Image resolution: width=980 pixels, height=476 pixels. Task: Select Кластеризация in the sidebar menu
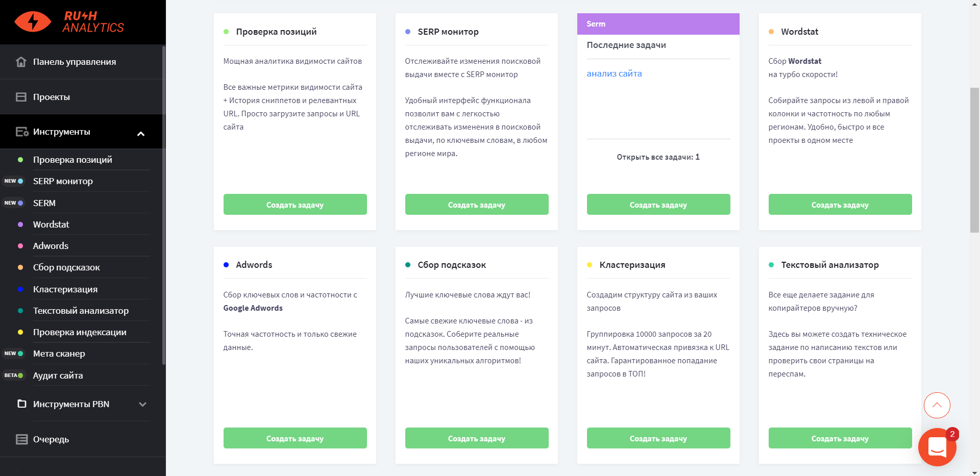[65, 289]
